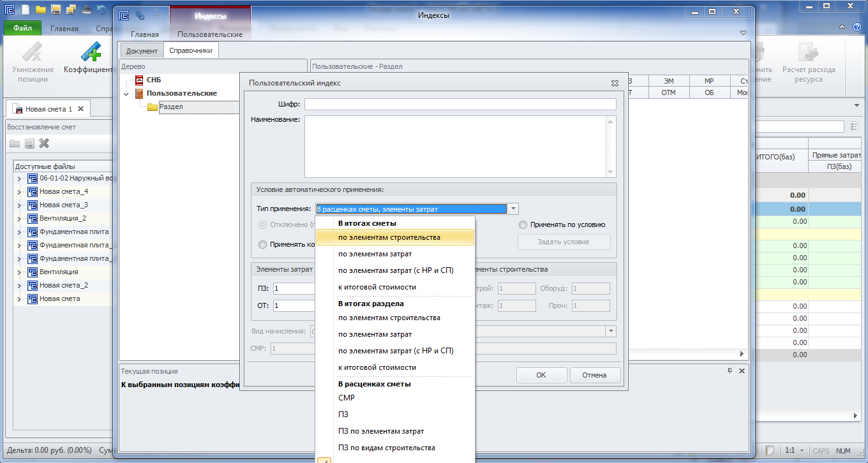
Task: Click the paperclip icon in Индексы window
Action: (x=140, y=15)
